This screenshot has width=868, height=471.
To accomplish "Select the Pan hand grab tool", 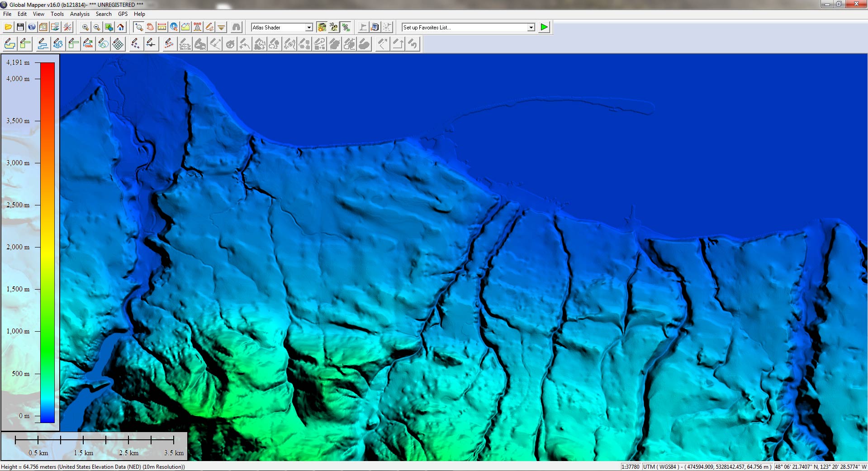I will click(x=150, y=28).
